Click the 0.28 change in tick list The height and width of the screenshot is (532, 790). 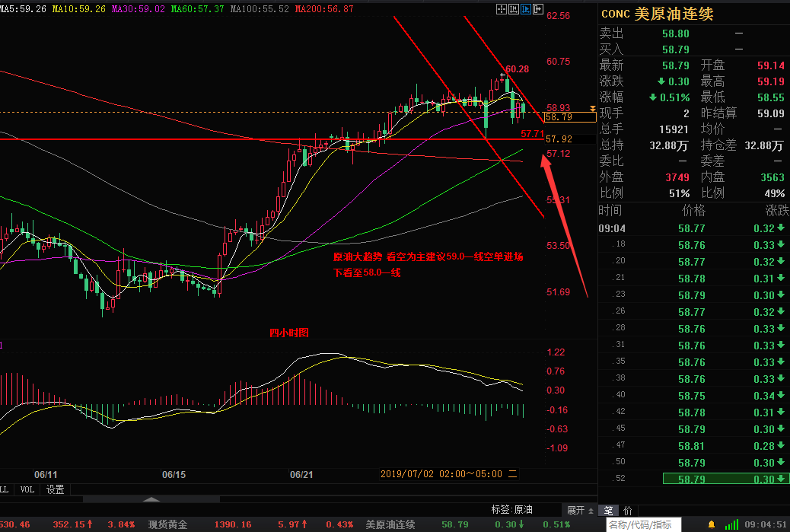tap(764, 446)
